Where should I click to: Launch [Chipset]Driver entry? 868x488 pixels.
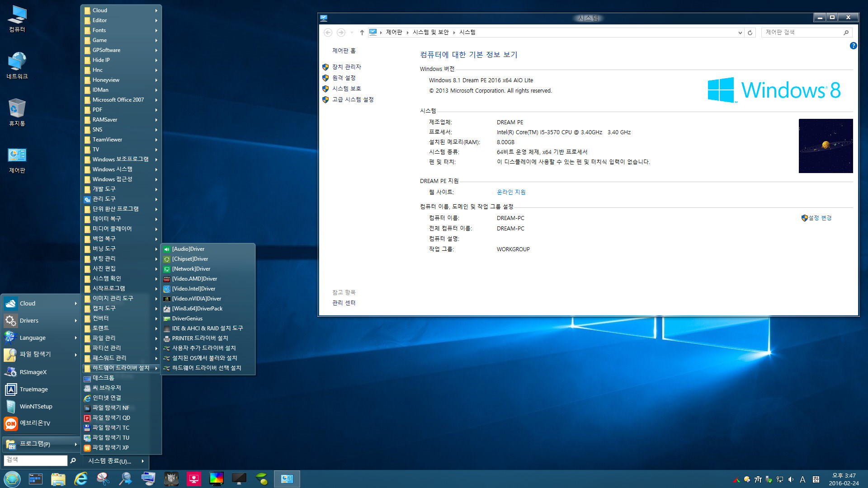pos(208,259)
